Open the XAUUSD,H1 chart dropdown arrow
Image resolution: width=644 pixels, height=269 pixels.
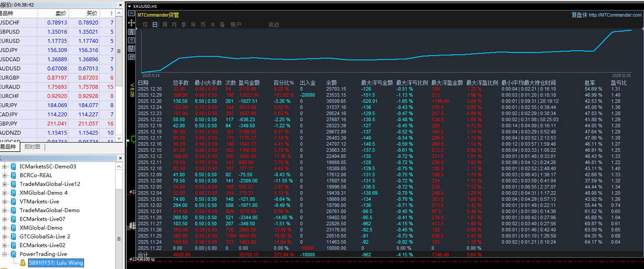click(x=130, y=6)
